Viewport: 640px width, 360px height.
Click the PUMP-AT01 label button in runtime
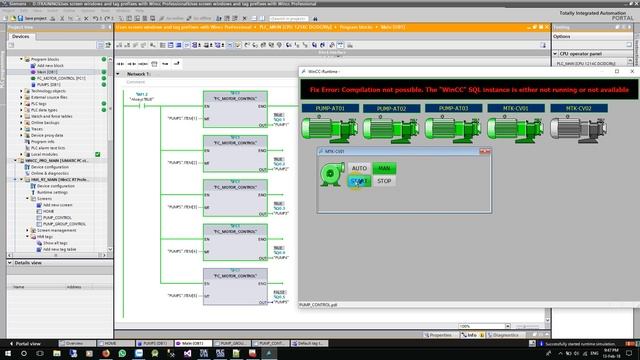coord(330,108)
